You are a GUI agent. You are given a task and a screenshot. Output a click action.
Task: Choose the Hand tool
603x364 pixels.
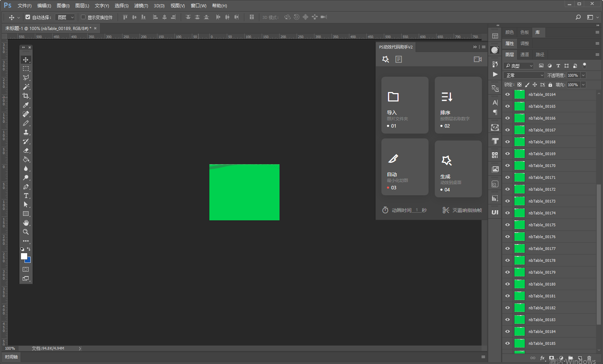[x=26, y=223]
